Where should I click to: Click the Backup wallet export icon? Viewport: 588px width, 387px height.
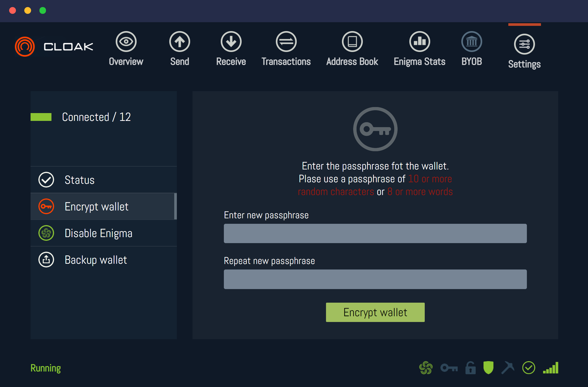click(x=46, y=260)
